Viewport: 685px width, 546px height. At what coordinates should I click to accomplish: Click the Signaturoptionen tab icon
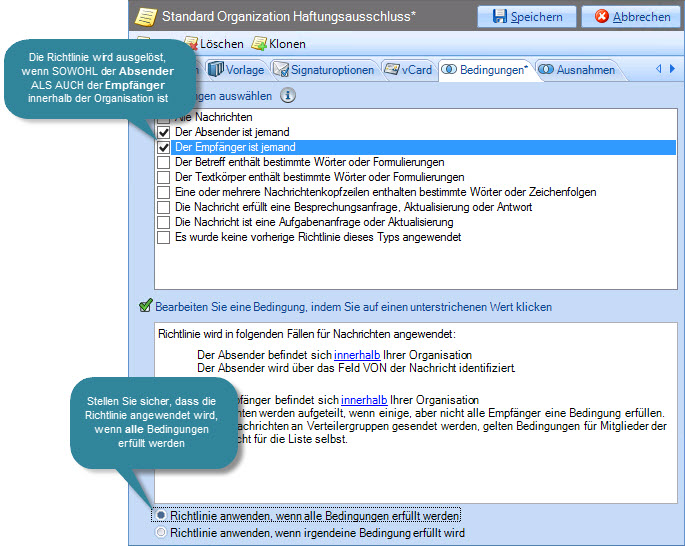point(281,69)
